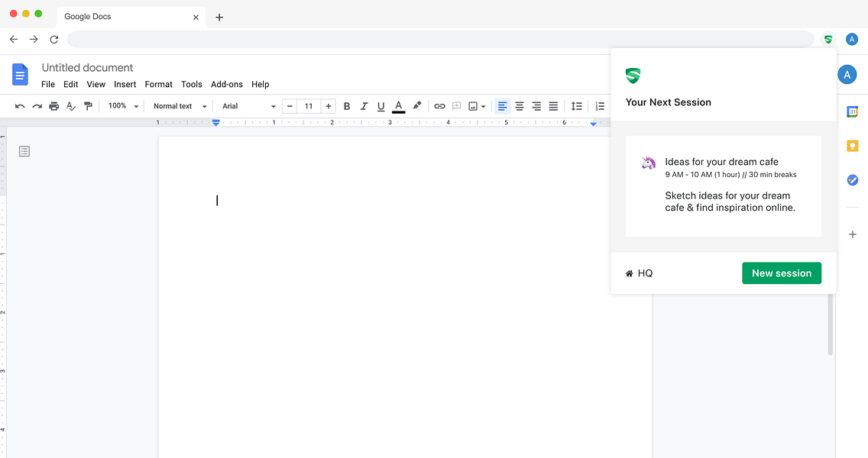Toggle bold formatting
Viewport: 868px width, 458px height.
coord(347,106)
